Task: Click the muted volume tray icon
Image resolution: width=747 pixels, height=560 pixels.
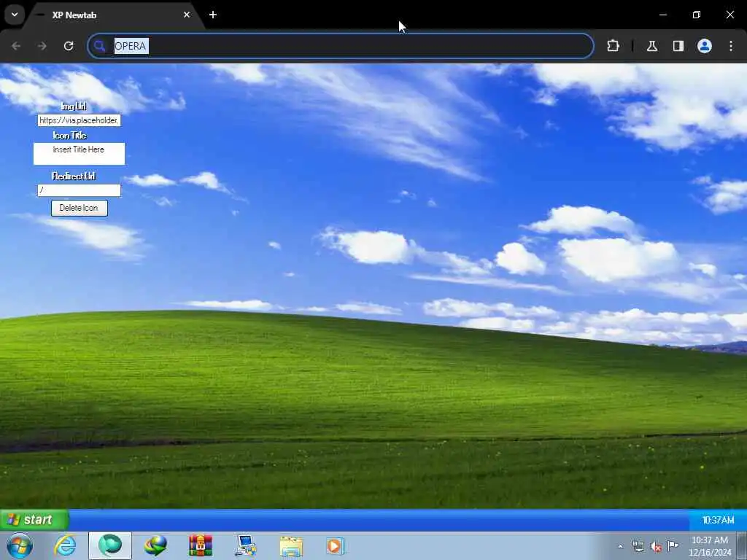Action: pos(656,547)
